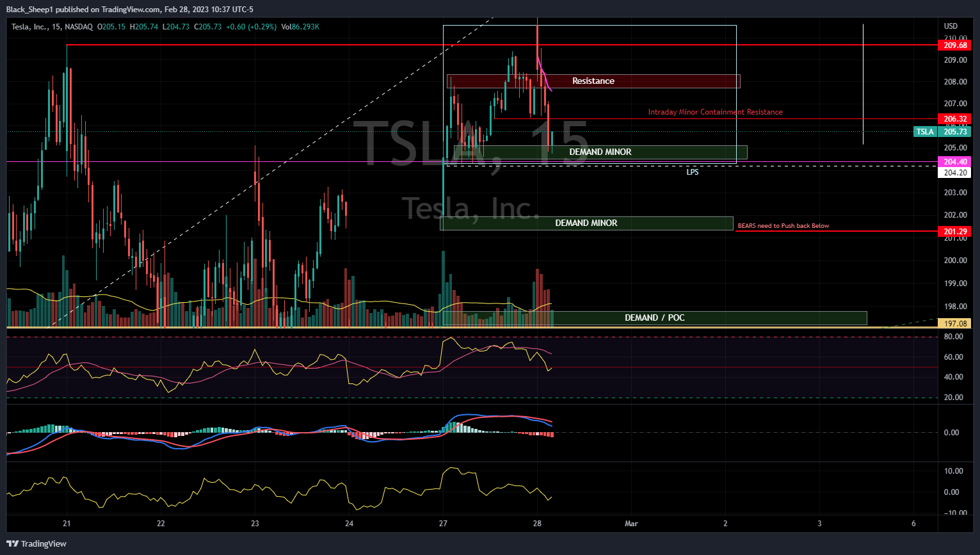Select the red 201.29 price label

tap(955, 231)
